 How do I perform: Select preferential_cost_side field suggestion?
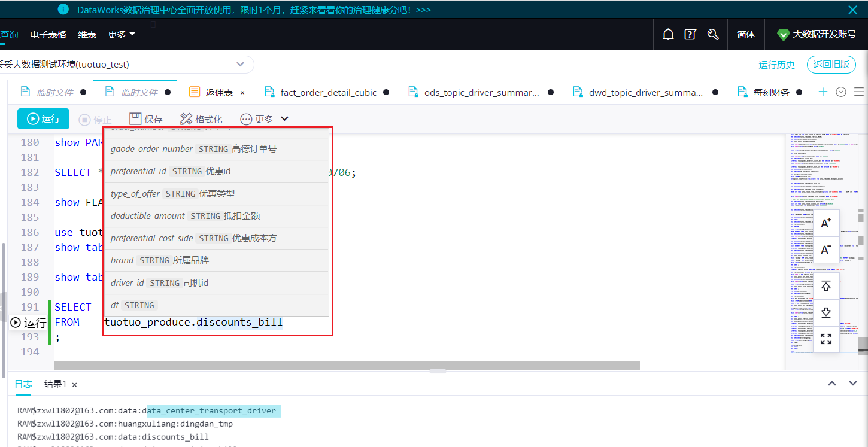(216, 238)
